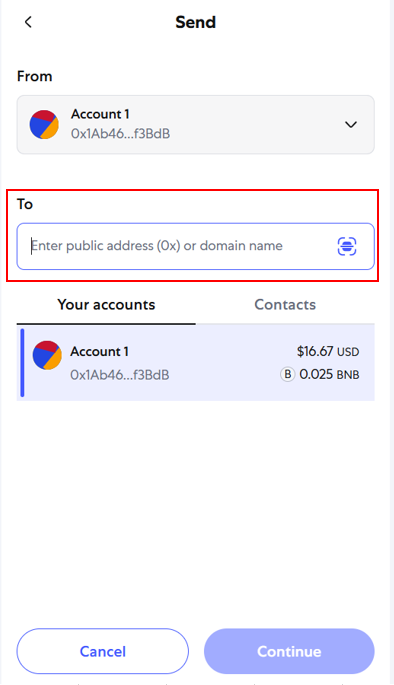Select Account 1 name in accounts list

(100, 352)
